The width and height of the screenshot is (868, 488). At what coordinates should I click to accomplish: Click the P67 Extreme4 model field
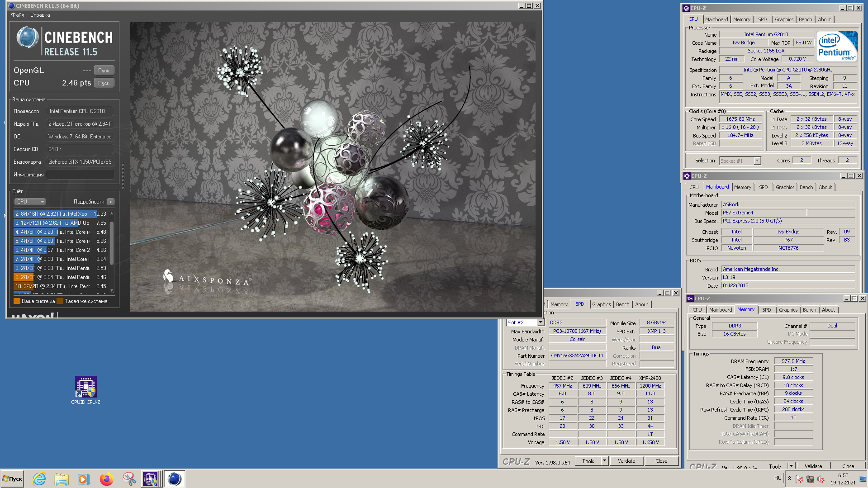tap(764, 213)
